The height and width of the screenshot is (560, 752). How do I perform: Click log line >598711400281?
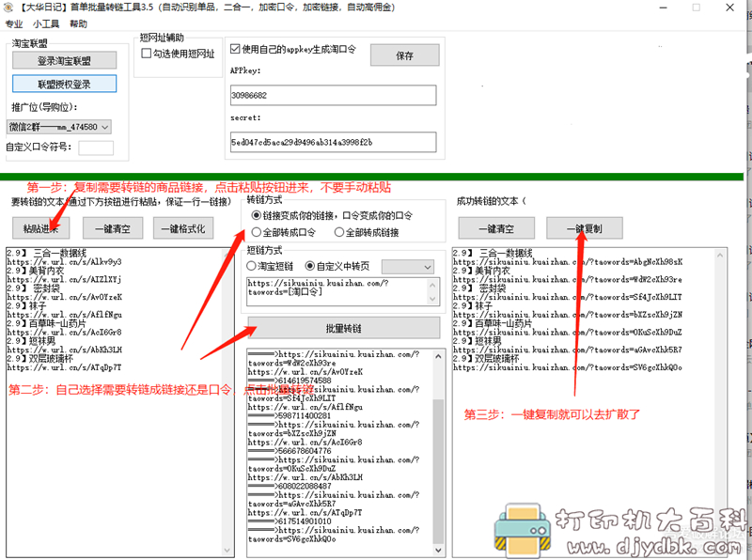point(290,415)
